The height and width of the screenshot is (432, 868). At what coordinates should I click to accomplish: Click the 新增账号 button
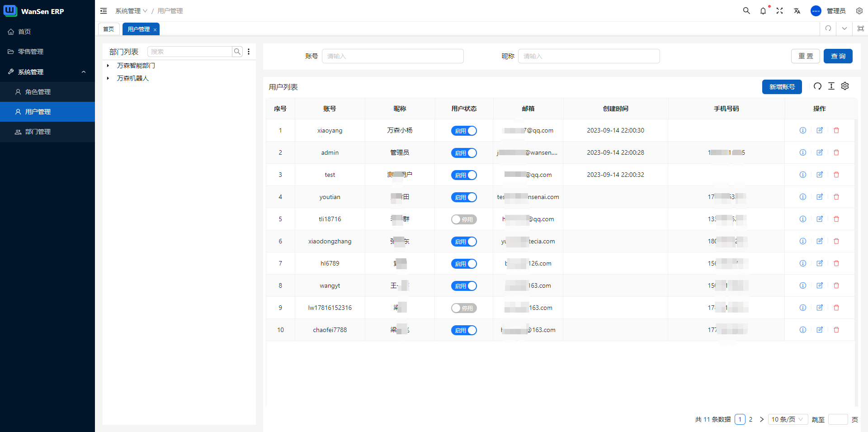pyautogui.click(x=782, y=87)
